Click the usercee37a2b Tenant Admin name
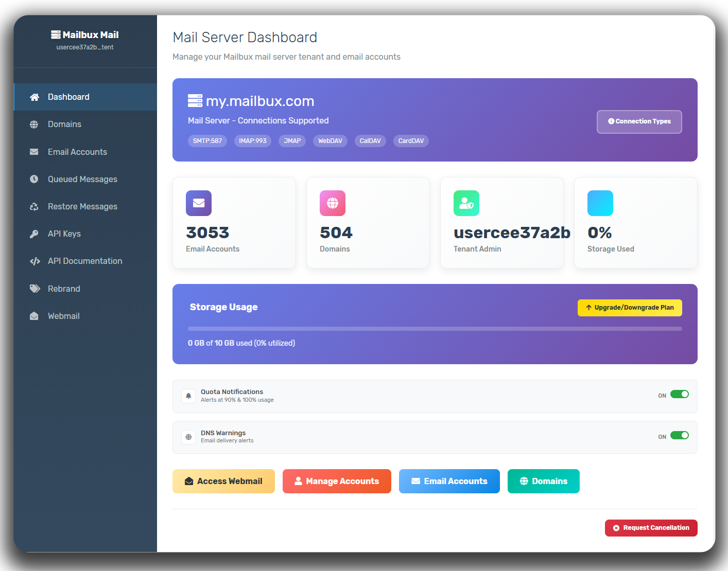728x571 pixels. 512,233
